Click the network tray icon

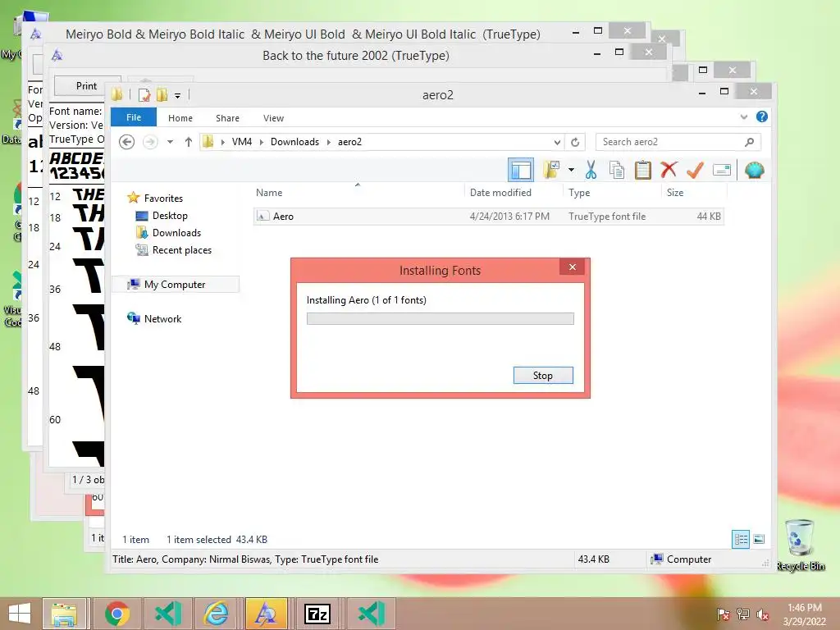743,614
